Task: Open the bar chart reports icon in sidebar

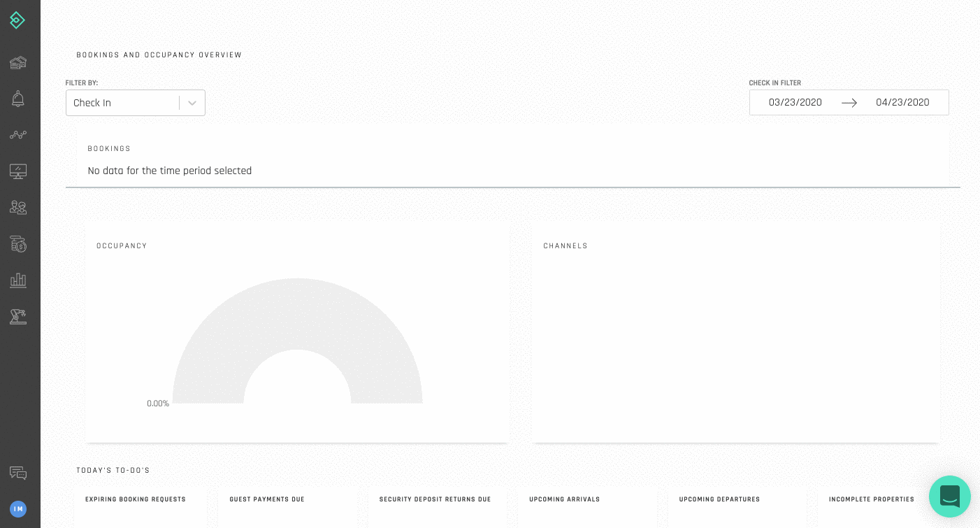Action: pyautogui.click(x=18, y=280)
